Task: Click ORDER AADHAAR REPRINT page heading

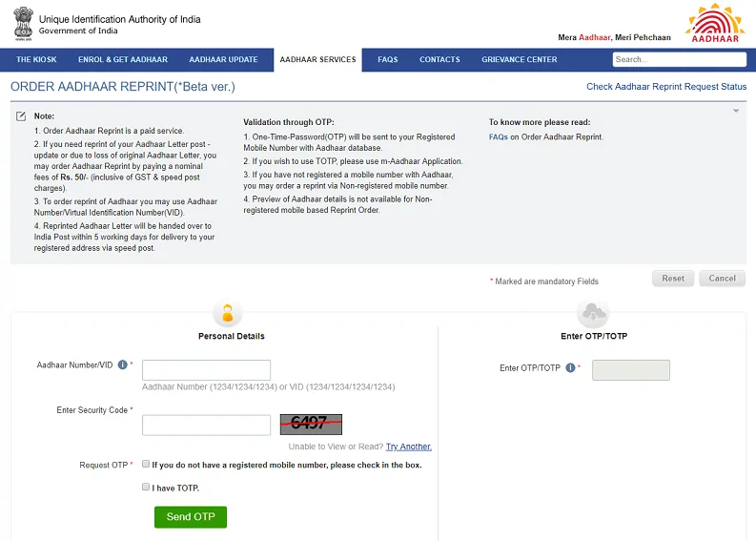Action: point(123,87)
